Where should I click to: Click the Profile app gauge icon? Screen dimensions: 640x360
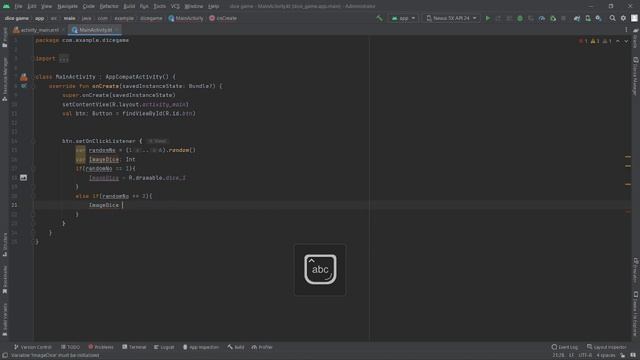pos(542,18)
